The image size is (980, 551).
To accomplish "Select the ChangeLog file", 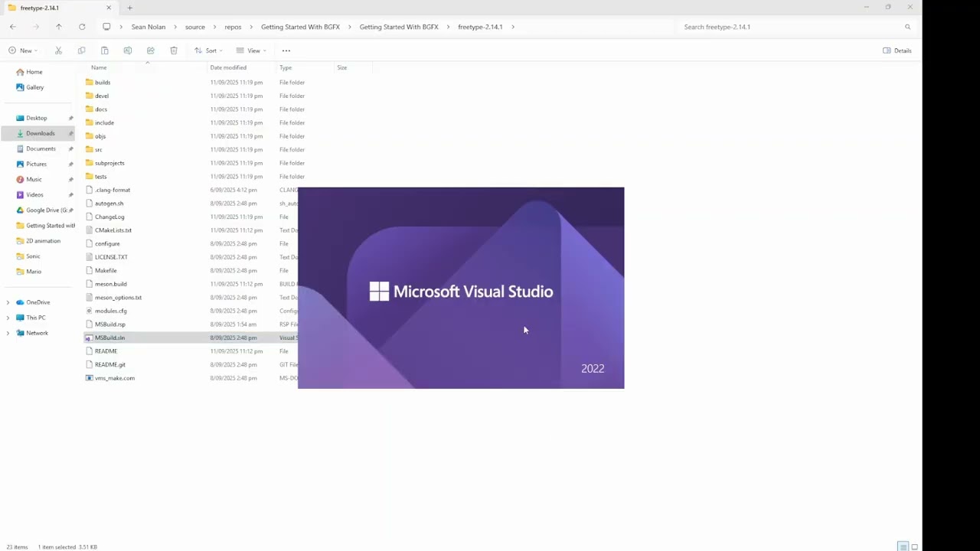I will pos(109,217).
